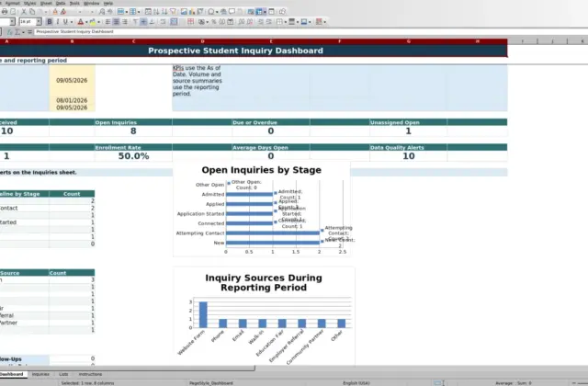Open the Freeze Rows and Columns dropdown arrow
Screen dimensions: 588x386
pyautogui.click(x=265, y=12)
